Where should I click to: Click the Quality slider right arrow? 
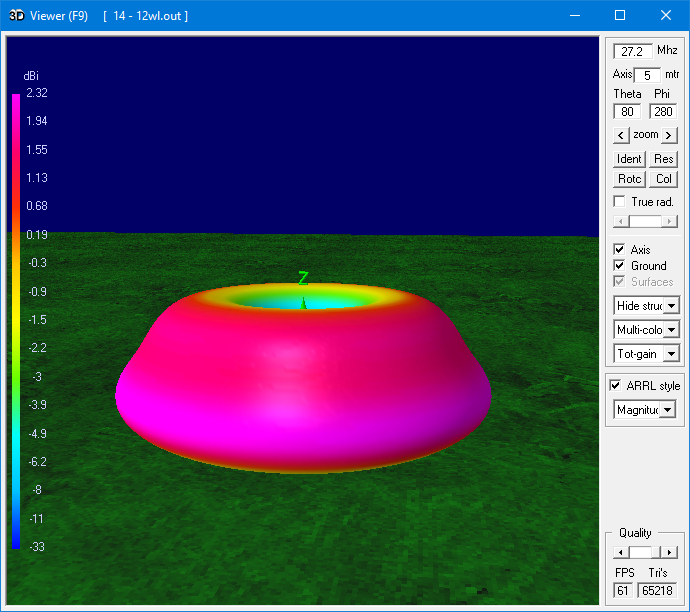[670, 552]
